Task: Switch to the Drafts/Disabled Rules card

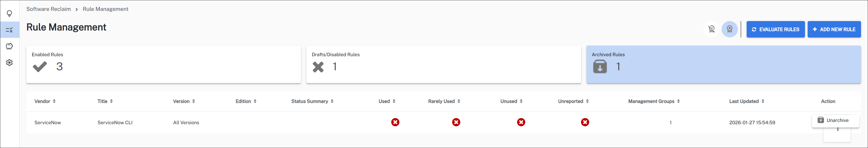Action: [443, 64]
